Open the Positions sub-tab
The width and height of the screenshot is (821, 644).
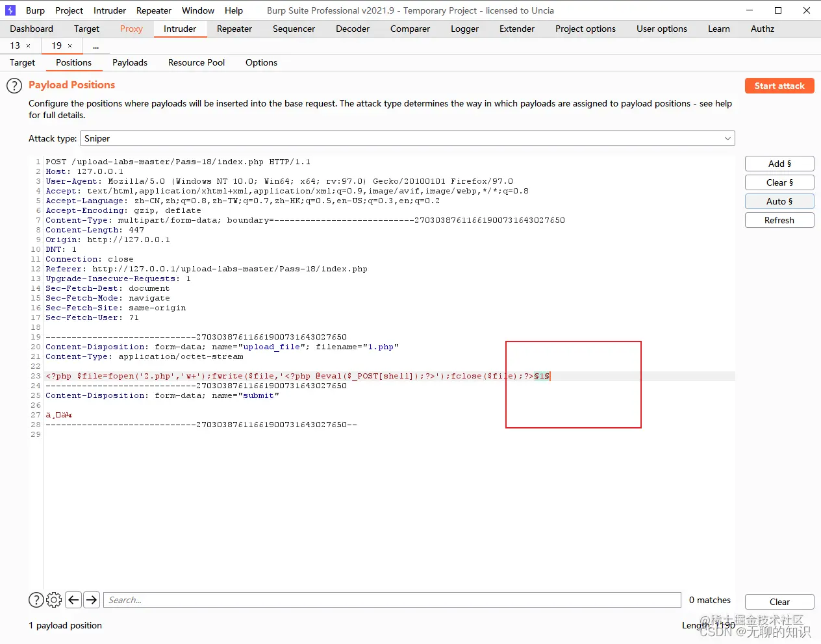click(73, 62)
